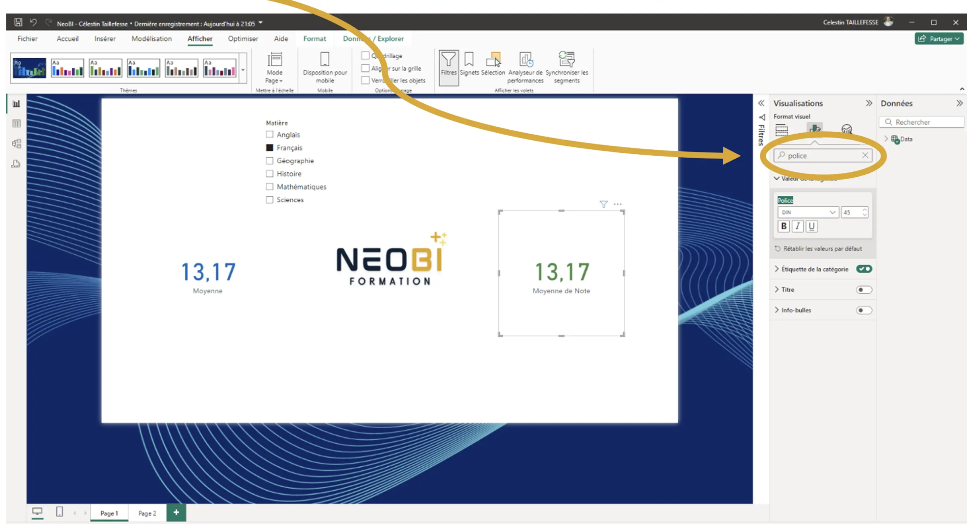Open the Insérer tab
Screen dimensions: 980x524
coord(105,39)
